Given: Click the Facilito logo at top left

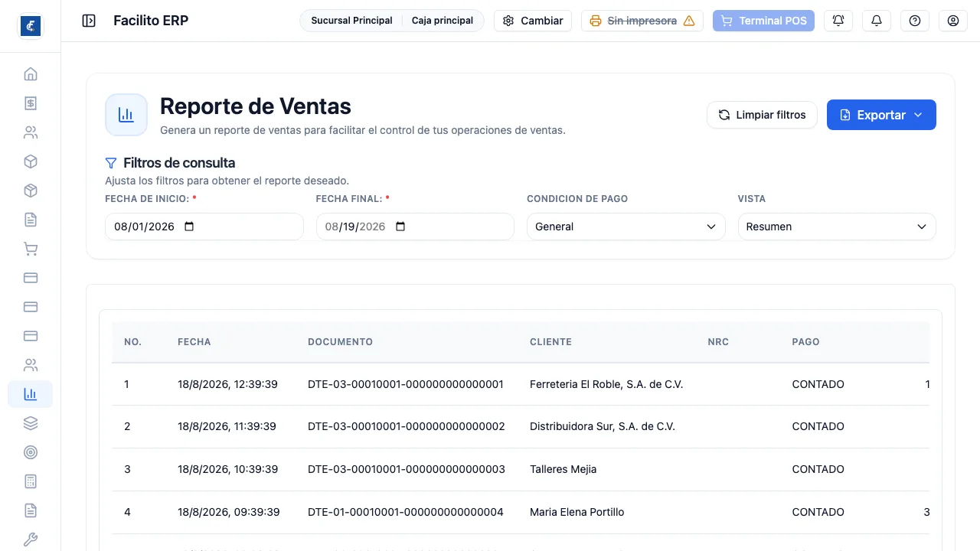Looking at the screenshot, I should [x=31, y=26].
